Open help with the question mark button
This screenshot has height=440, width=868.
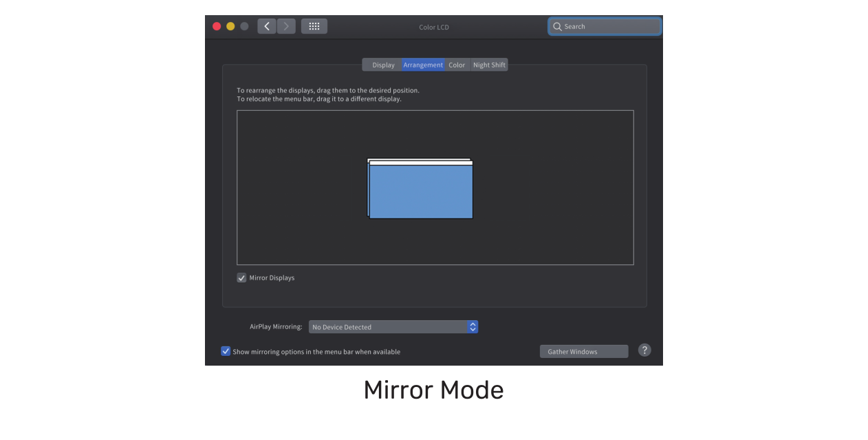point(644,350)
